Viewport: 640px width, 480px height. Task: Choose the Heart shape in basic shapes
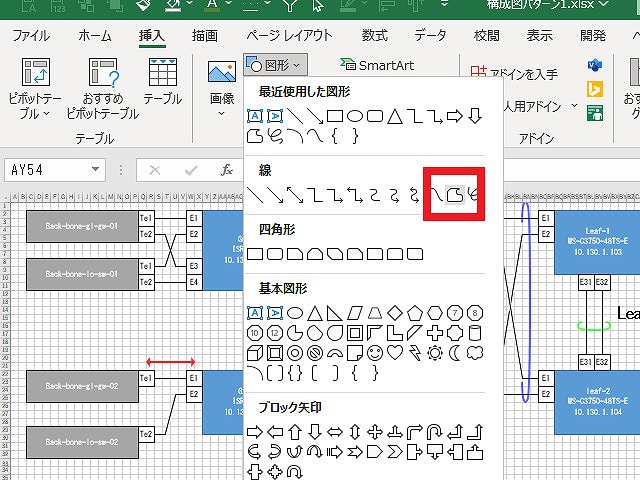[x=395, y=352]
